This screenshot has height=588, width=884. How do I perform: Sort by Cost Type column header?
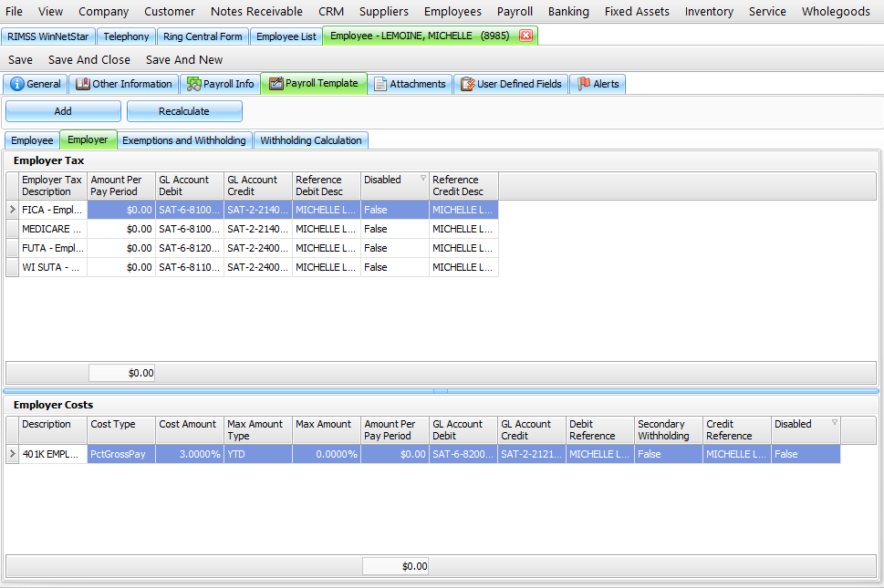[121, 429]
